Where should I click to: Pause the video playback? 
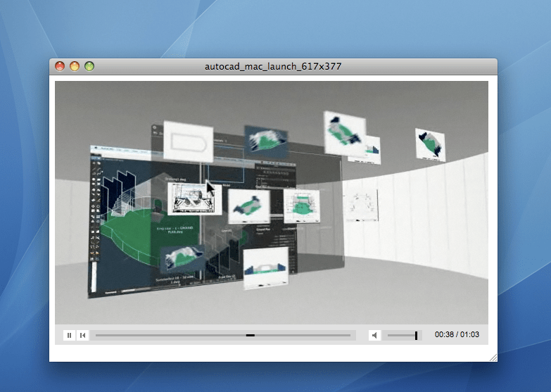(69, 335)
